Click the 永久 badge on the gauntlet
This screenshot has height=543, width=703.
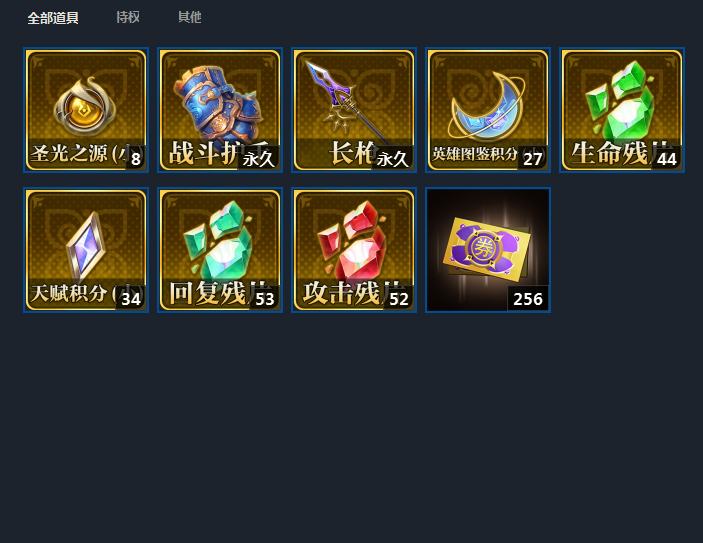(258, 159)
